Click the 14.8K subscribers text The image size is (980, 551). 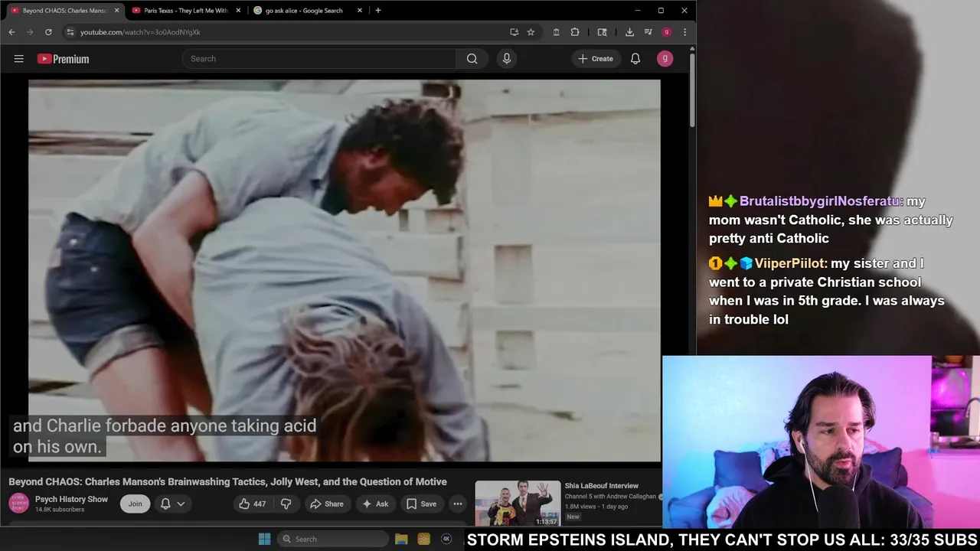[x=59, y=510]
